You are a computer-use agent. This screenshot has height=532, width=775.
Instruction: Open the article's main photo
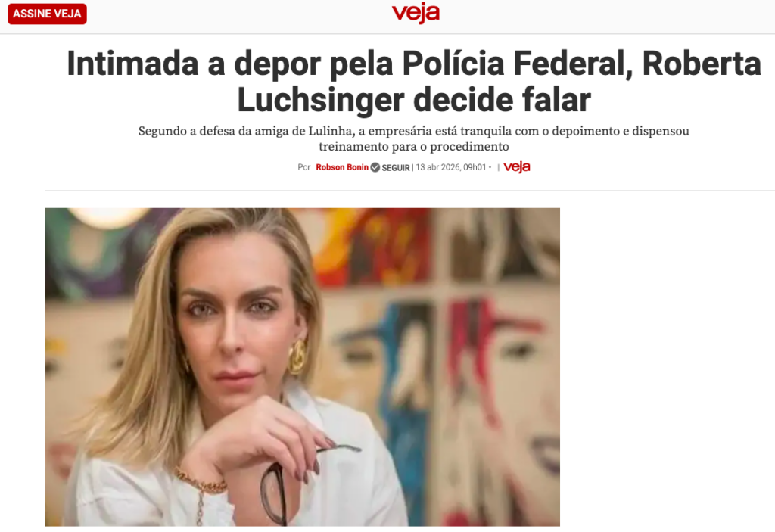[302, 367]
